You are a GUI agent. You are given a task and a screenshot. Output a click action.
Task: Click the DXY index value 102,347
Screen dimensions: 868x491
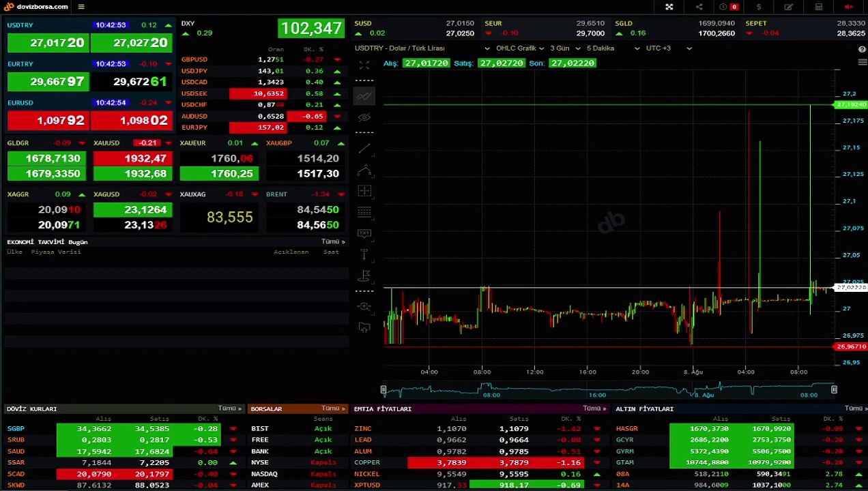[x=310, y=29]
